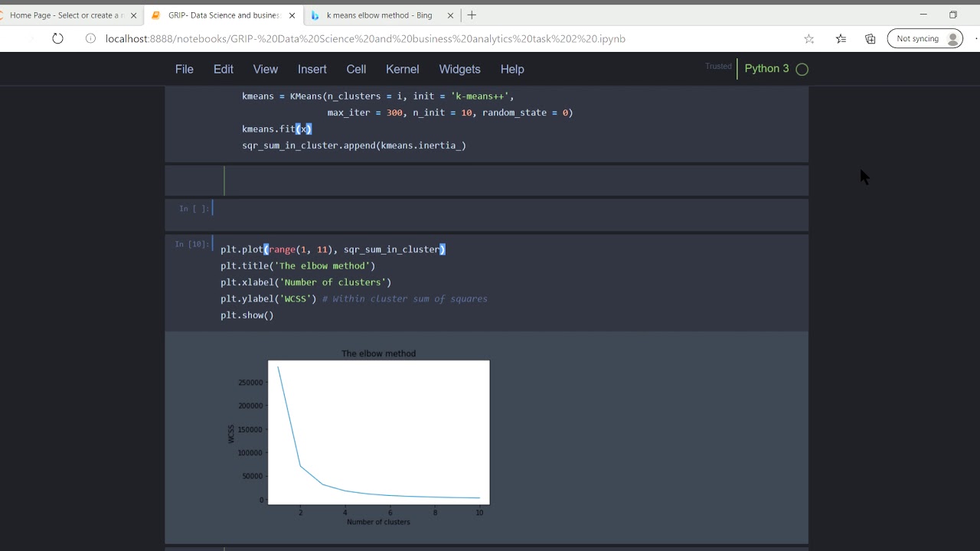The width and height of the screenshot is (980, 551).
Task: Click the Trusted notebook indicator
Action: coord(718,67)
